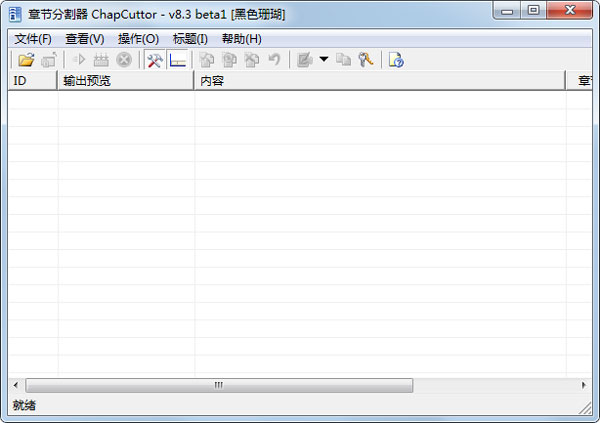Click the grayed start play arrow icon
The height and width of the screenshot is (423, 600).
tap(79, 60)
